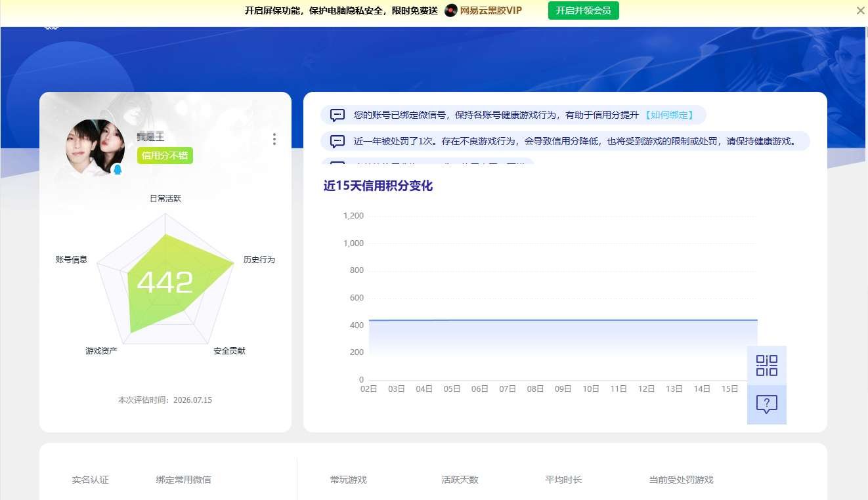
Task: Click the one-year punishment notice text
Action: [575, 141]
